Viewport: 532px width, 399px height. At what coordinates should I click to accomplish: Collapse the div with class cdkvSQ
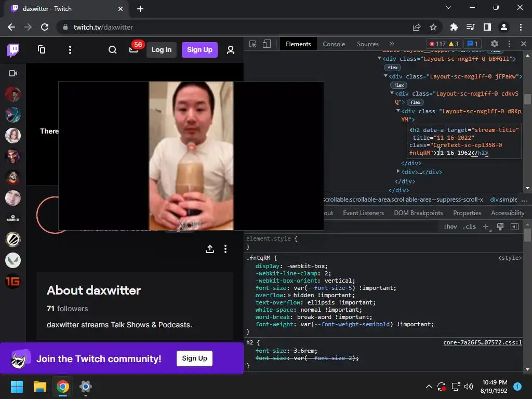pyautogui.click(x=392, y=93)
